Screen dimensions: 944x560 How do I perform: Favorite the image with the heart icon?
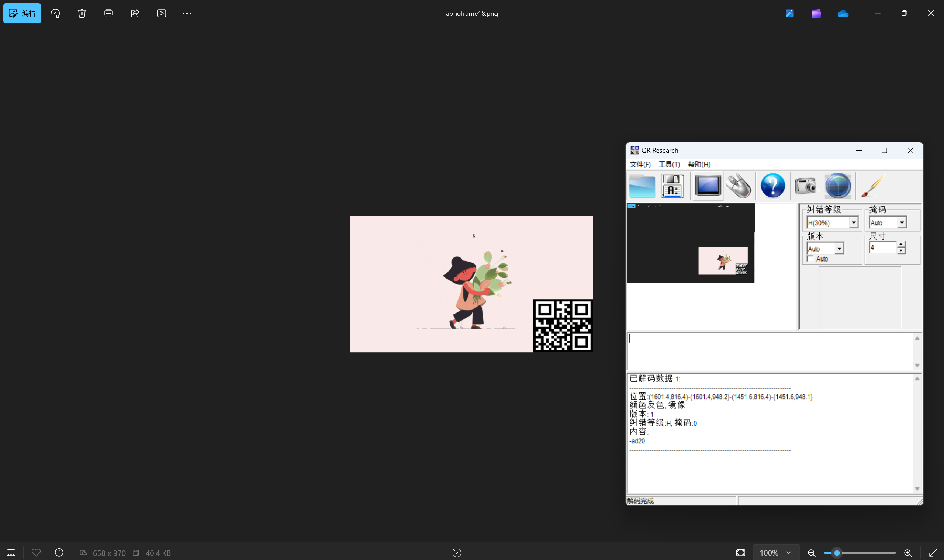pos(36,553)
